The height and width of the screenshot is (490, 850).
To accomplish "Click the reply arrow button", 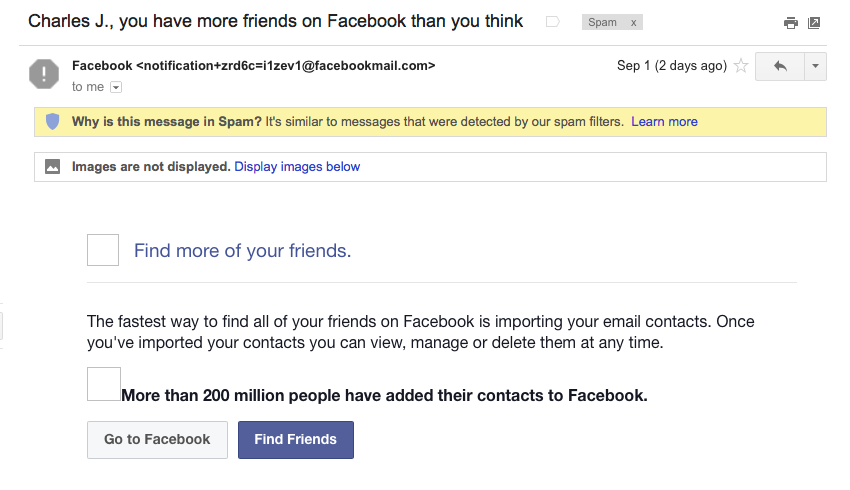I will pyautogui.click(x=780, y=66).
